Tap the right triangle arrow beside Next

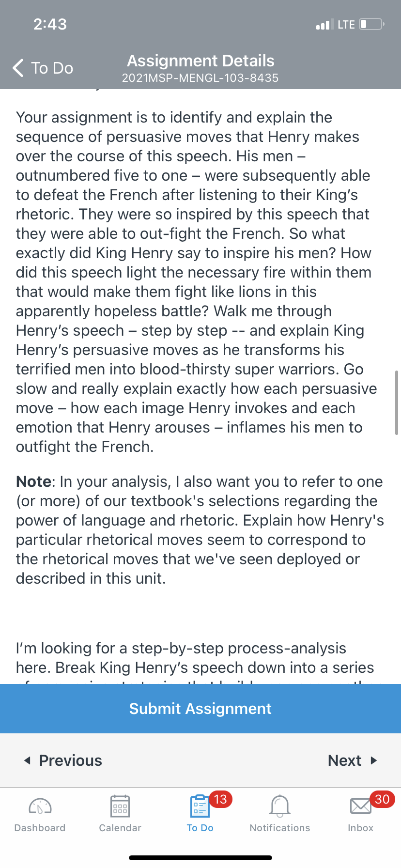374,760
